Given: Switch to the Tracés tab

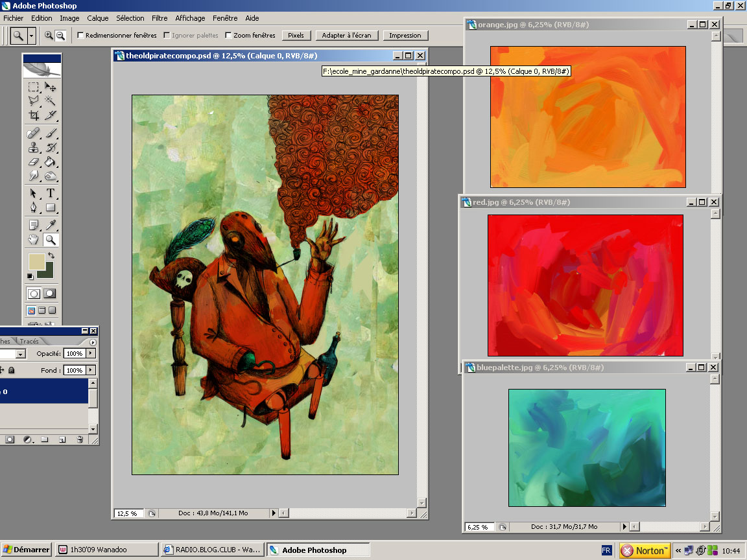Looking at the screenshot, I should [29, 341].
